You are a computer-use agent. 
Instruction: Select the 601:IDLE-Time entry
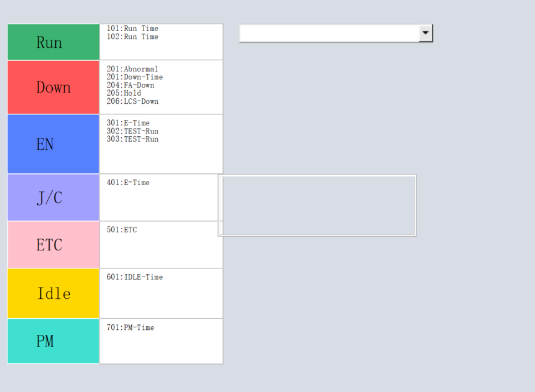tap(135, 277)
